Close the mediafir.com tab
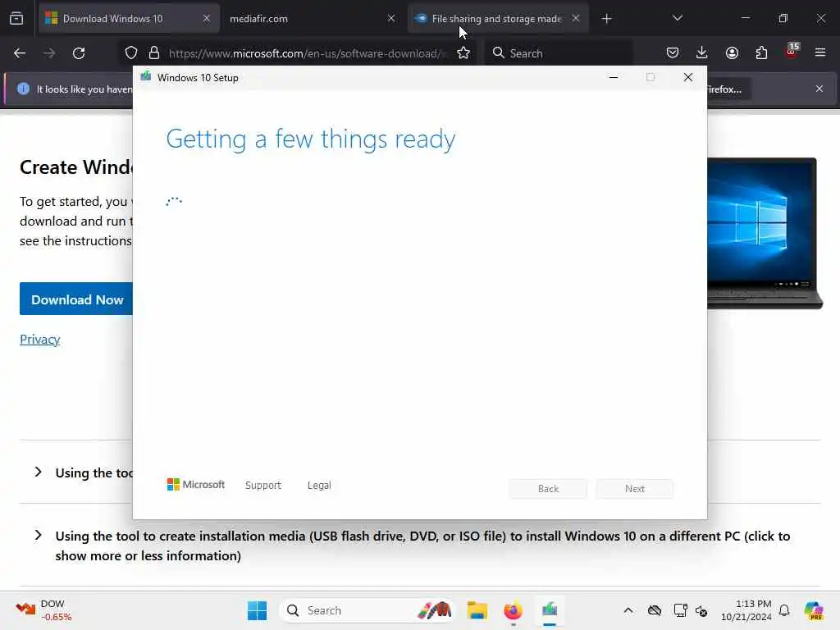 click(x=391, y=18)
